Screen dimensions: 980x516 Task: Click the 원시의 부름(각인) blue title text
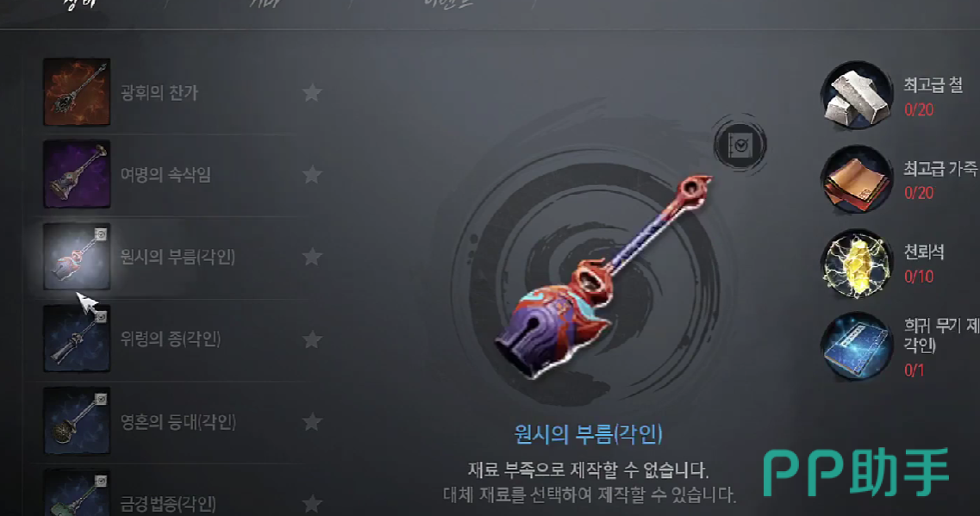[x=588, y=433]
